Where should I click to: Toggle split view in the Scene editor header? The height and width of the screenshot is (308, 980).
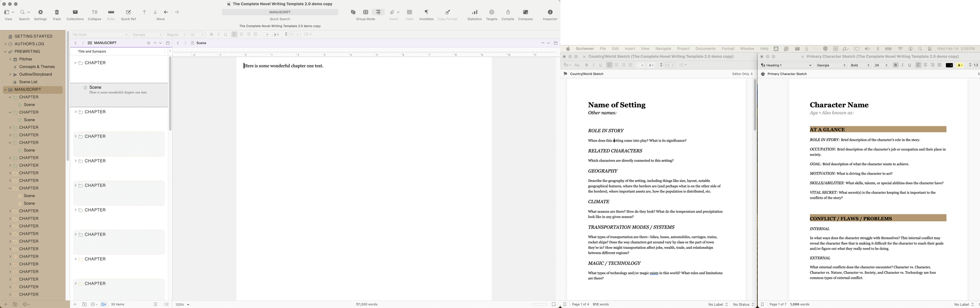click(555, 43)
